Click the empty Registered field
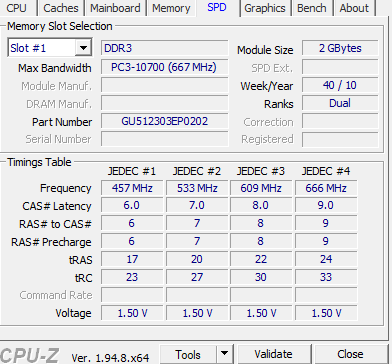392x364 pixels. [x=340, y=139]
